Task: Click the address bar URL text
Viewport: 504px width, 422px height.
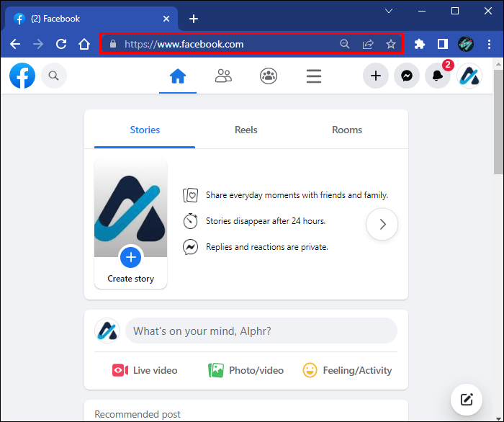Action: tap(184, 44)
